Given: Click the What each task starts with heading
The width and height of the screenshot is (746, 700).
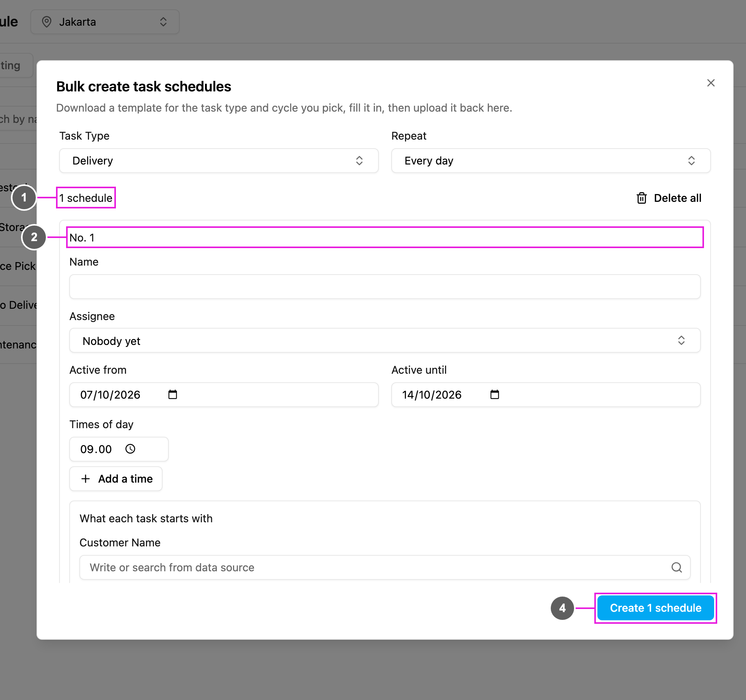Looking at the screenshot, I should pyautogui.click(x=146, y=518).
